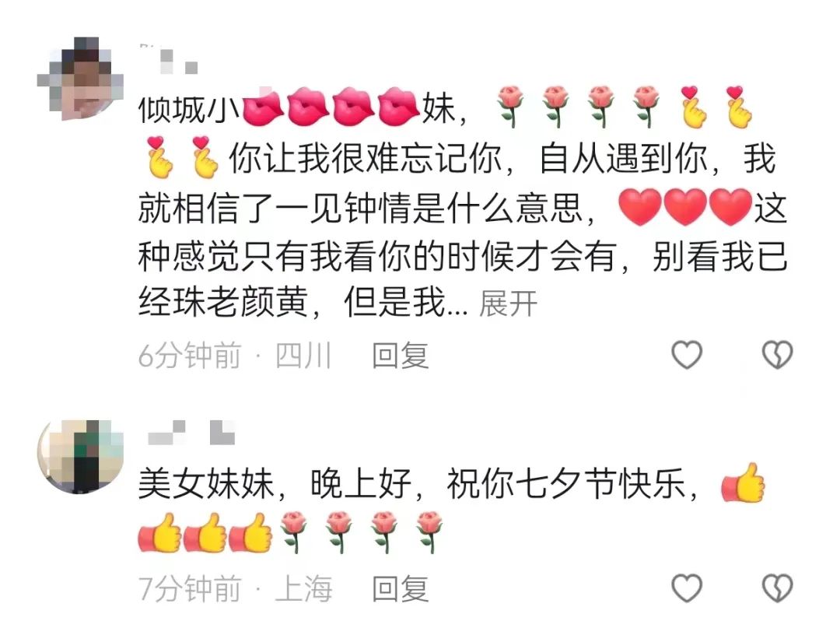Screen dimensions: 840x635
Task: Reply to the 6分钟前 comment
Action: click(x=401, y=355)
